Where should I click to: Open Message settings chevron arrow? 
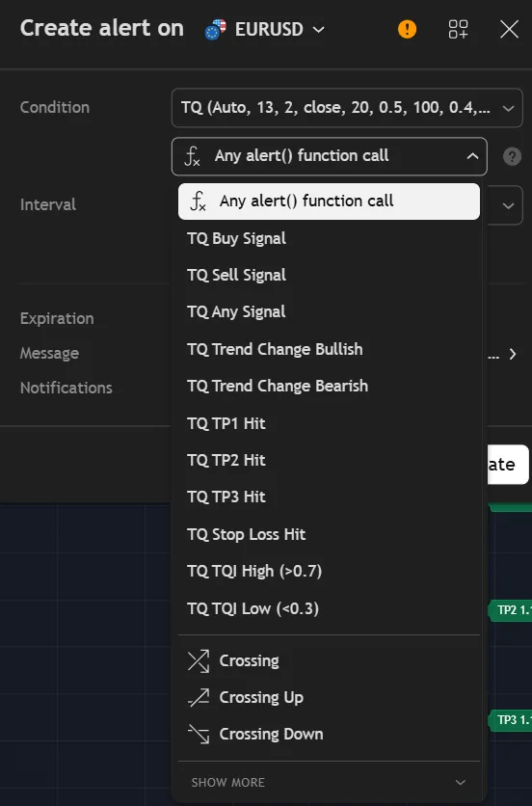[x=513, y=354]
